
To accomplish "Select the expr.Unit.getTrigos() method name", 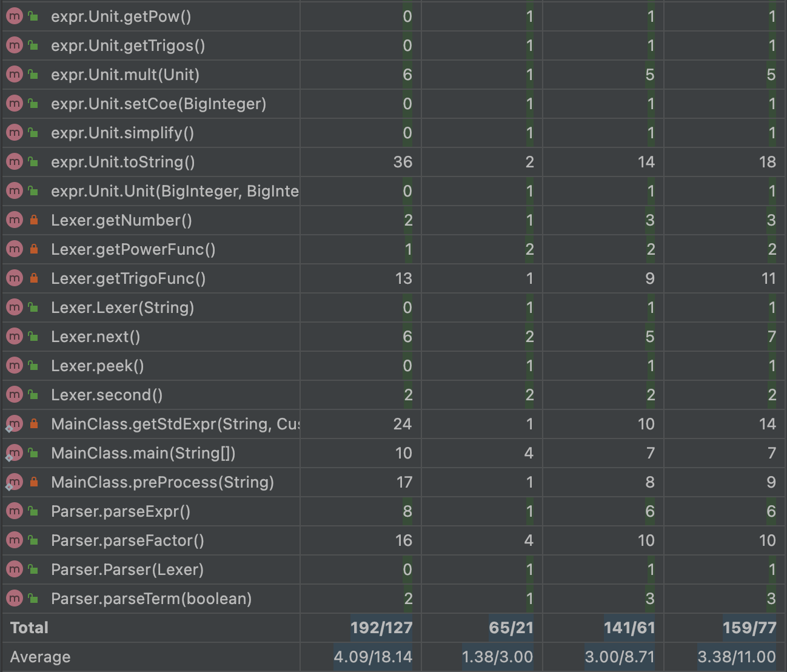I will 128,45.
